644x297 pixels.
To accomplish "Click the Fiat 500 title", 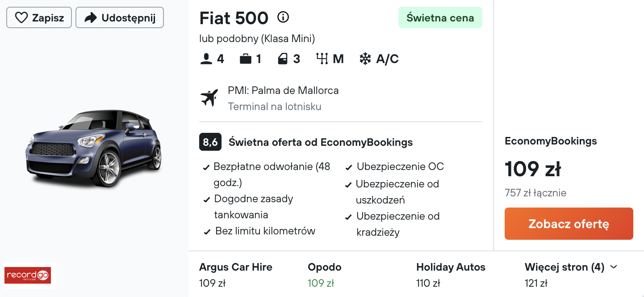I will (234, 18).
